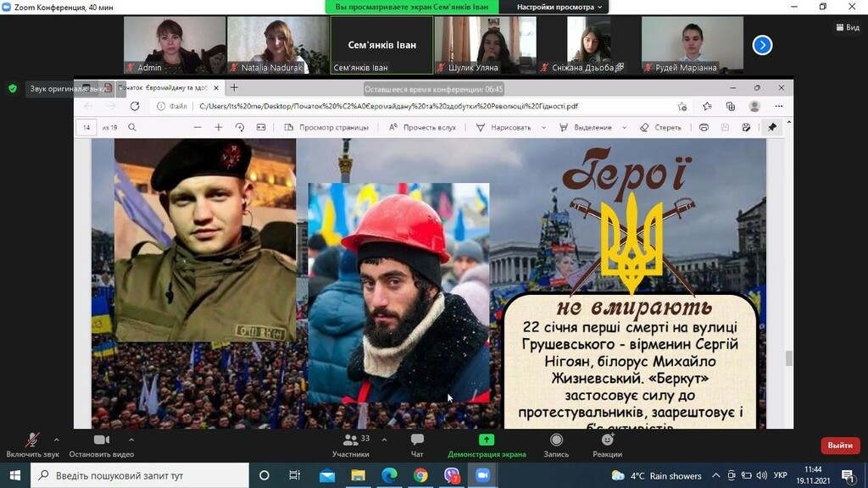Click the PDF zoom in plus icon
The image size is (868, 488).
(x=219, y=127)
